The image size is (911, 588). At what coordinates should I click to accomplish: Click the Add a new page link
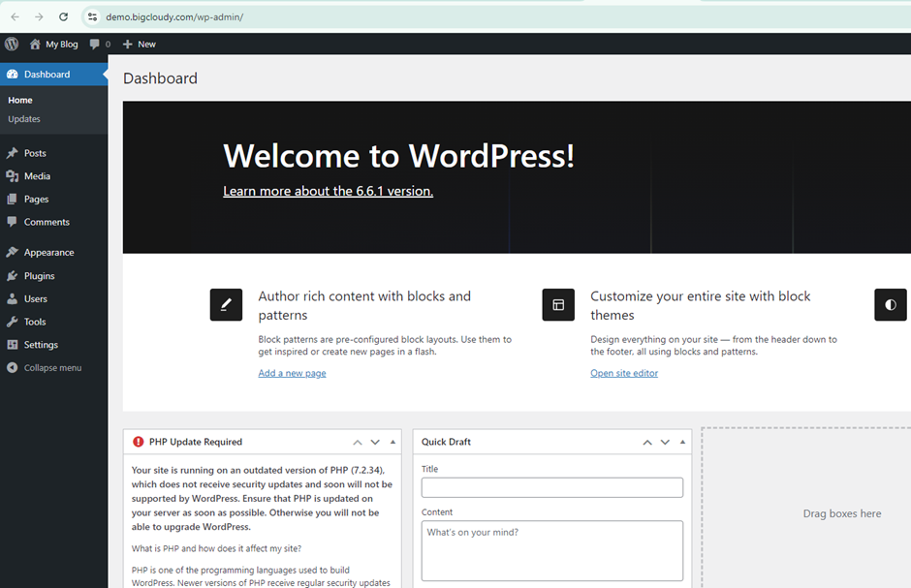[292, 373]
